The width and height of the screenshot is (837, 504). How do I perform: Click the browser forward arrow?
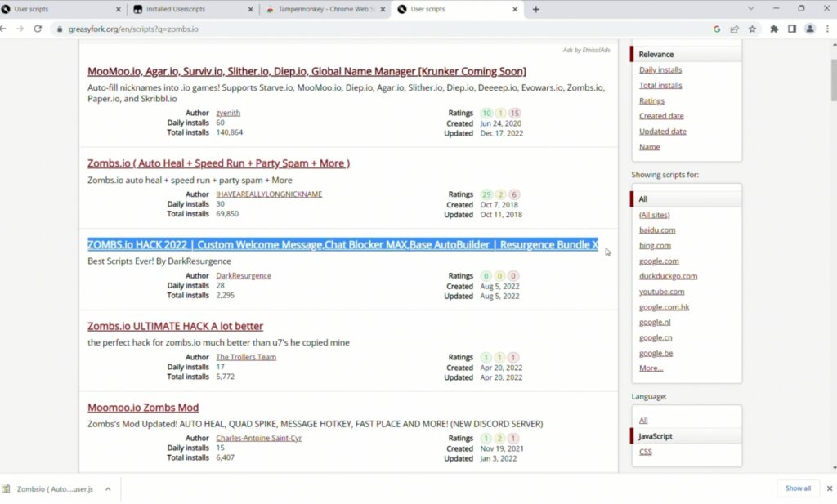(20, 29)
